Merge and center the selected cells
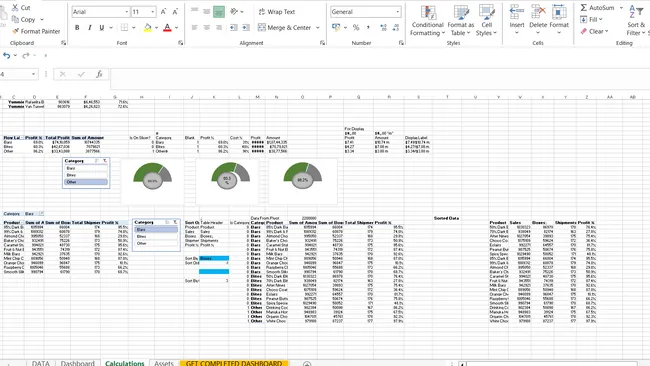650x366 pixels. [284, 27]
